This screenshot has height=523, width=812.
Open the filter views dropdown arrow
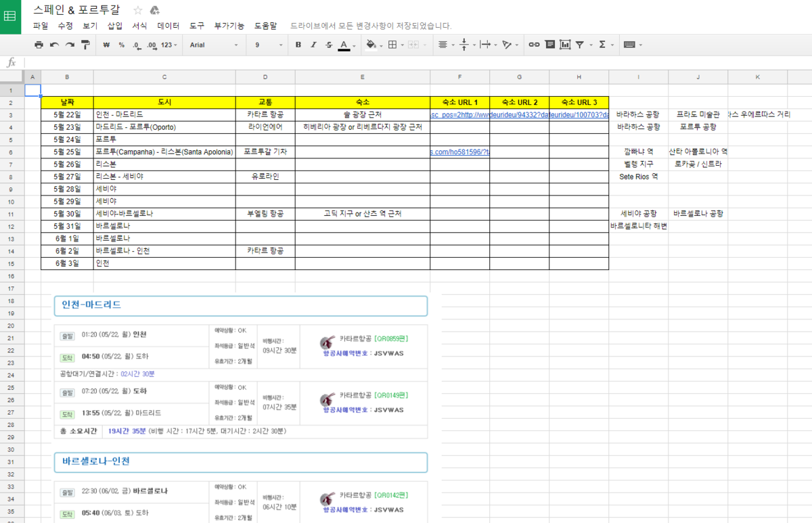pos(589,45)
